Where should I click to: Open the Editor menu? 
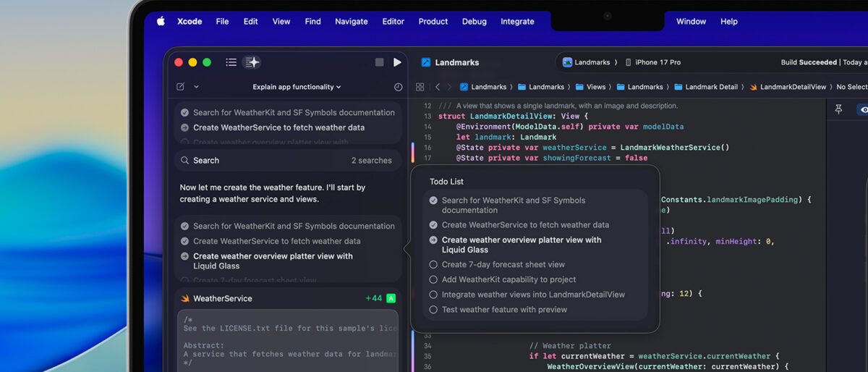point(393,21)
